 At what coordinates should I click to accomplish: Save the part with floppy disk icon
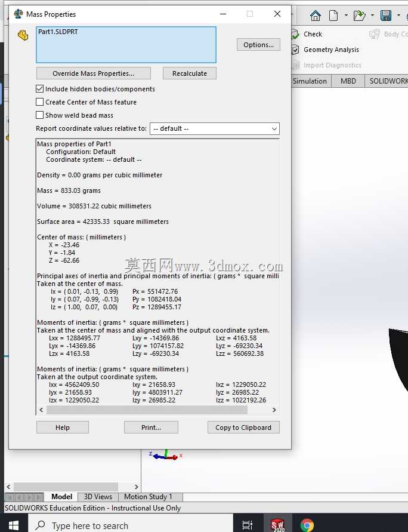pyautogui.click(x=386, y=16)
